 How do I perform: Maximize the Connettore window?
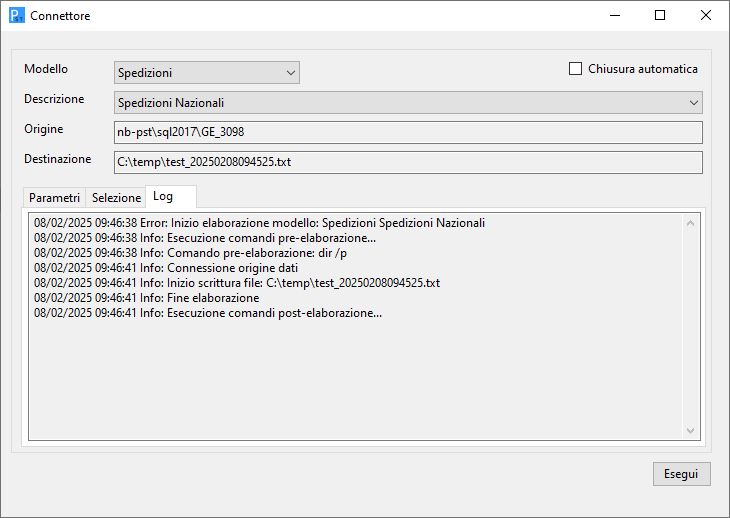[x=660, y=15]
